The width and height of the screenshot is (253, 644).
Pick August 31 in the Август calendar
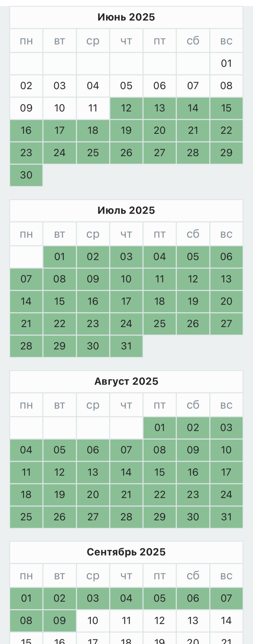(x=226, y=517)
